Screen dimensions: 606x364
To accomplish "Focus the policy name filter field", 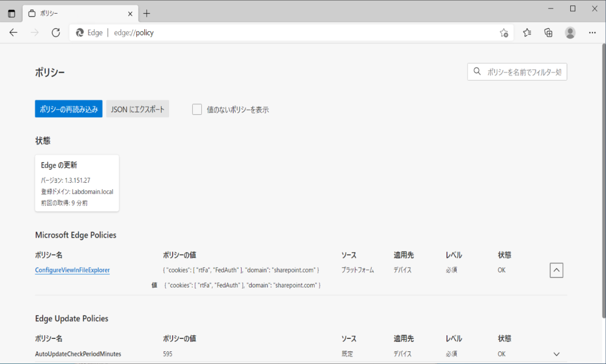I will click(517, 72).
